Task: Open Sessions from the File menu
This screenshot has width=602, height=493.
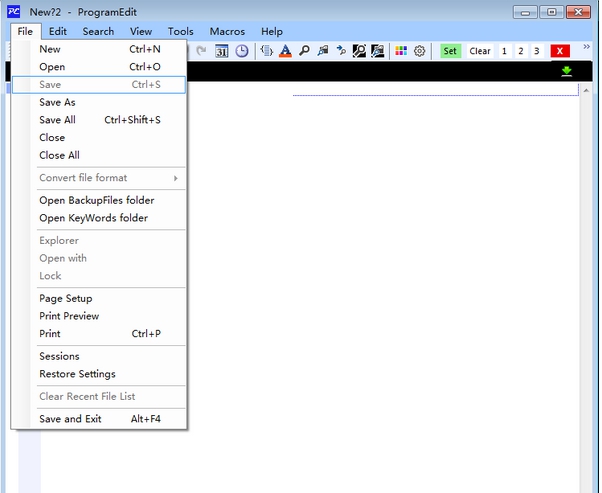Action: 99,357
